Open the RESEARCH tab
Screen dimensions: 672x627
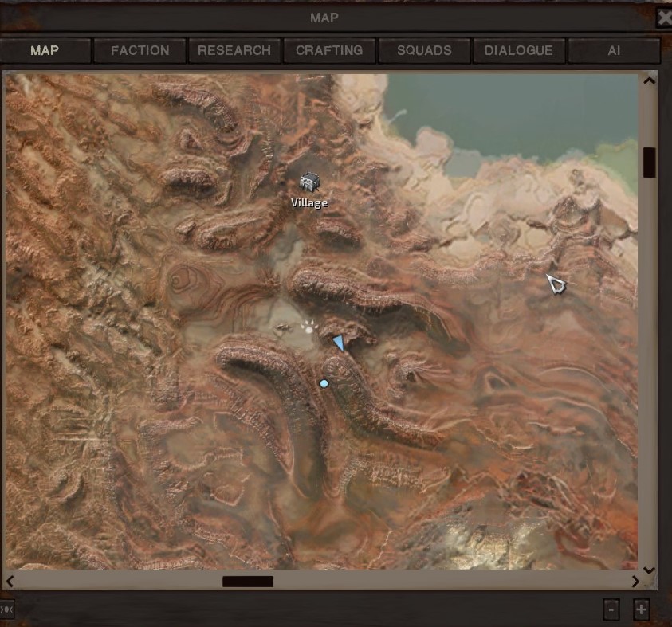point(234,50)
